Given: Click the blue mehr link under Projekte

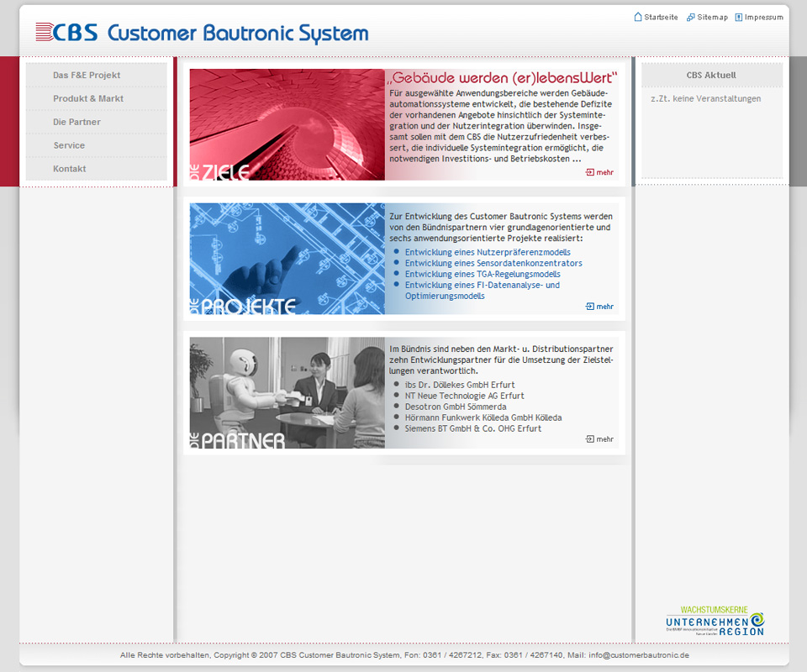Looking at the screenshot, I should click(x=604, y=307).
